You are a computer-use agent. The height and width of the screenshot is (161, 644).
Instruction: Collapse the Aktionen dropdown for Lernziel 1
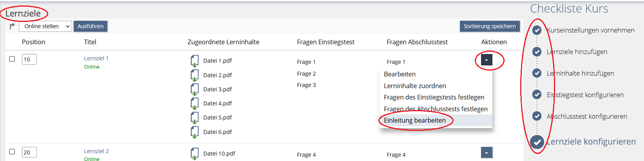486,60
